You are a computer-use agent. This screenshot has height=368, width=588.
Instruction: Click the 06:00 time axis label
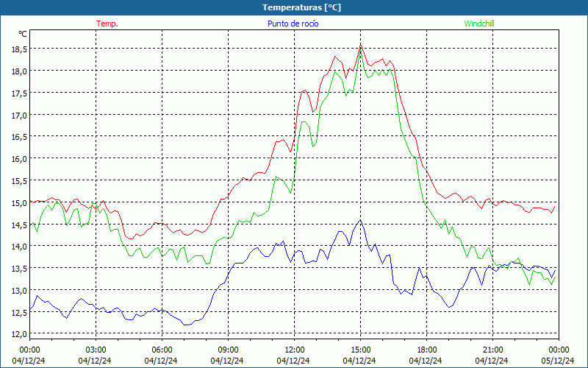click(x=162, y=350)
